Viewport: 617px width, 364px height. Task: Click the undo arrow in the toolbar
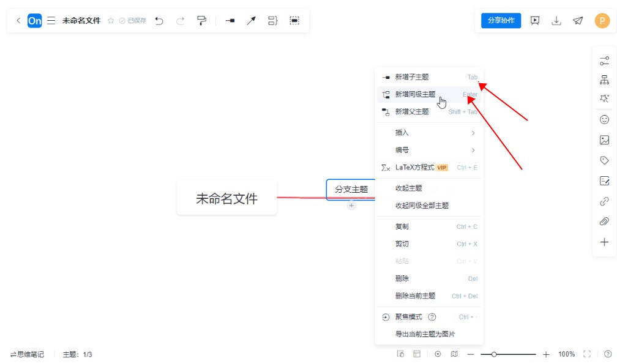coord(159,21)
